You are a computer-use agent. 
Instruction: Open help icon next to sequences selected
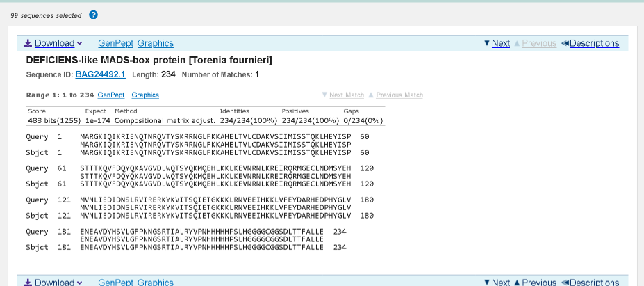click(x=93, y=15)
